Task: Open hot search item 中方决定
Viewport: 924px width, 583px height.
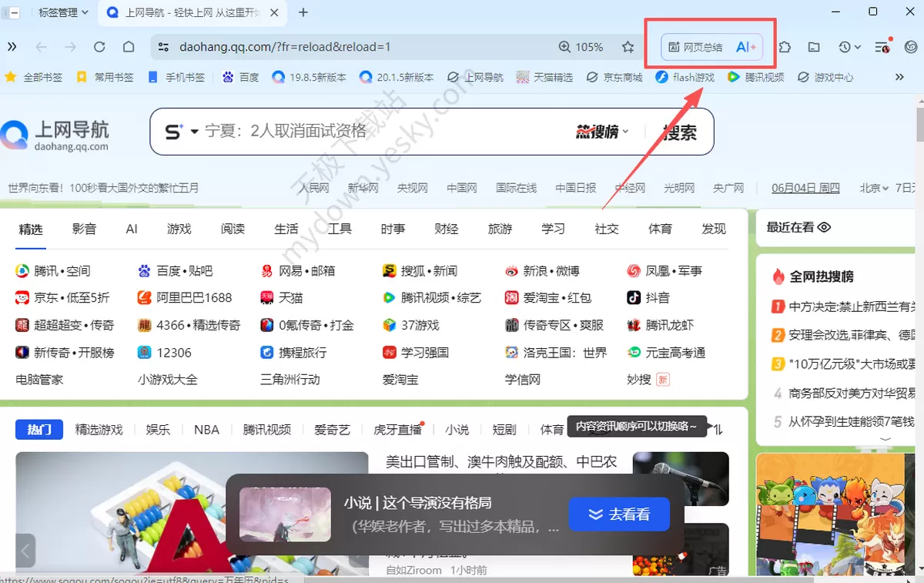Action: [x=842, y=307]
